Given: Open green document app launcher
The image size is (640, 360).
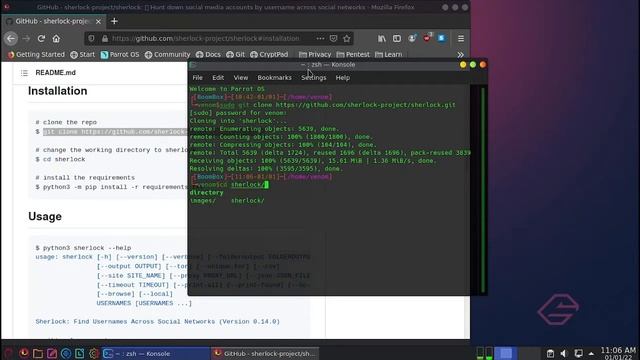Looking at the screenshot, I should tap(80, 353).
